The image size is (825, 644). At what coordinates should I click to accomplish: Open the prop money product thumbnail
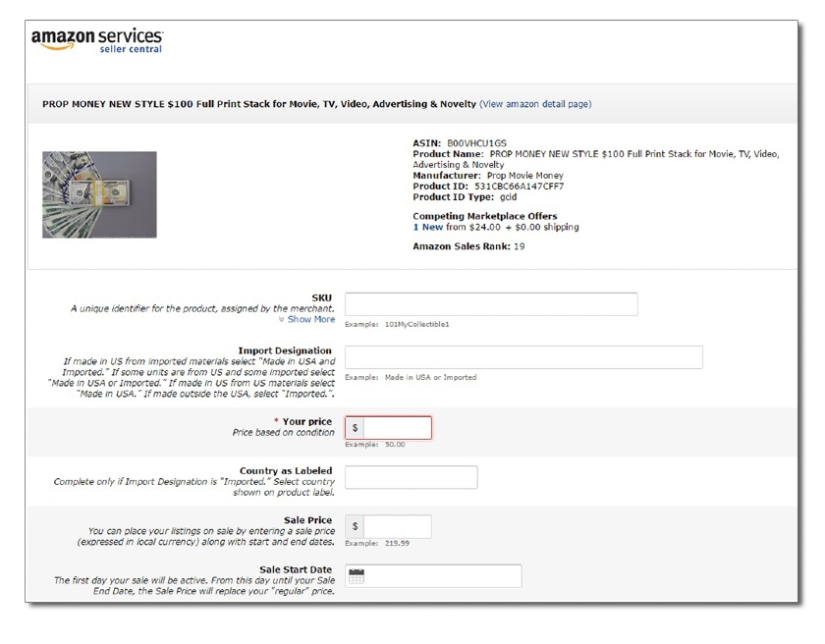[99, 194]
